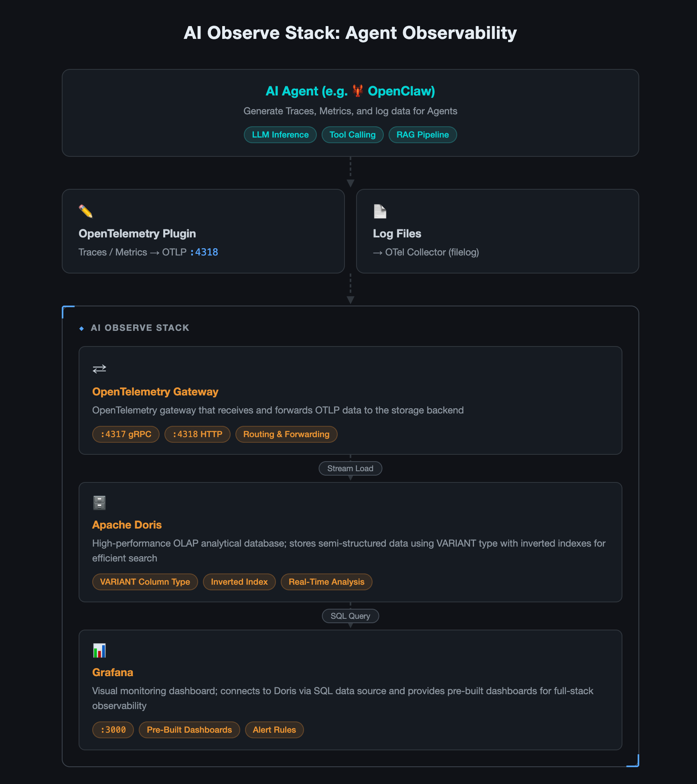Click the Routing & Forwarding badge
This screenshot has width=697, height=784.
click(x=286, y=434)
